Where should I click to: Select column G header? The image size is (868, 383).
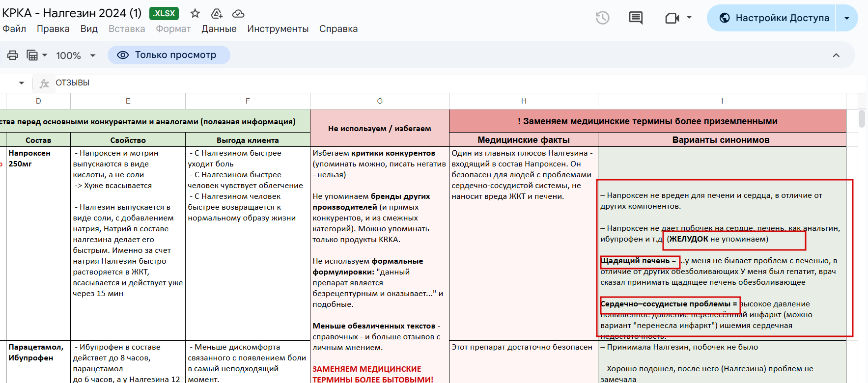click(380, 101)
